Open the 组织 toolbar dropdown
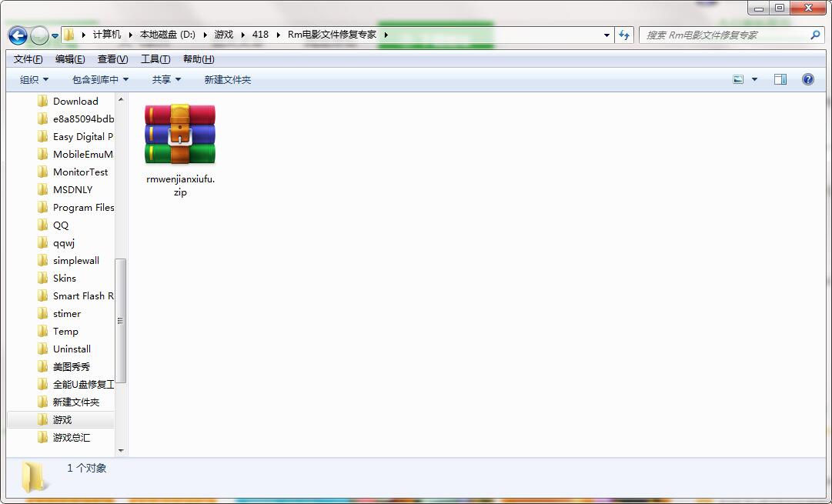The height and width of the screenshot is (504, 832). pos(34,79)
